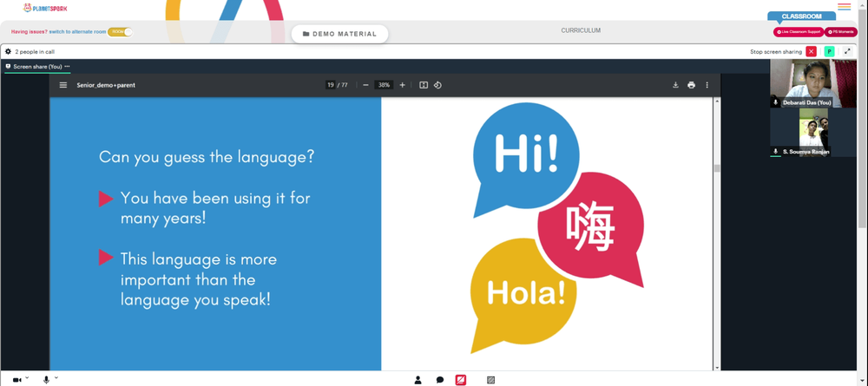Click 'Stop screen sharing' label
Screen dimensions: 868x386
pyautogui.click(x=775, y=52)
